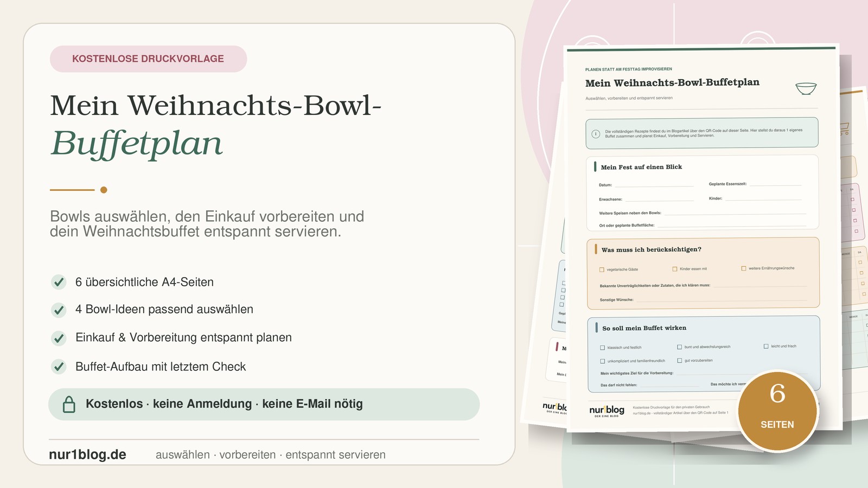
Task: Click the italic green 'Buffetplan' word
Action: (137, 143)
